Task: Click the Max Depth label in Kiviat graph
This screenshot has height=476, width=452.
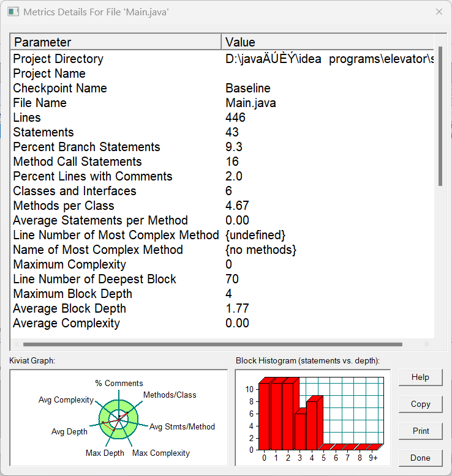Action: (105, 453)
